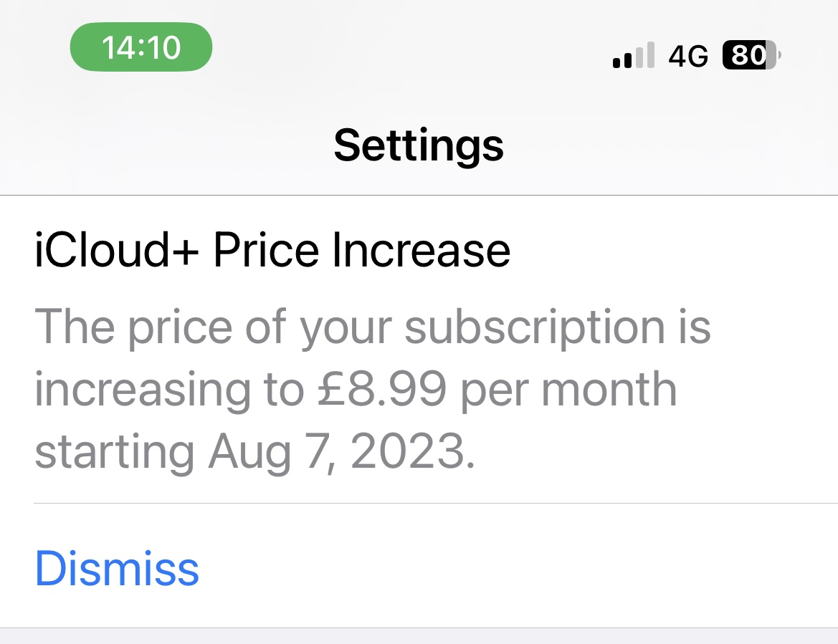Tap the word iCloud+ in the heading
Image resolution: width=838 pixels, height=644 pixels.
[117, 249]
